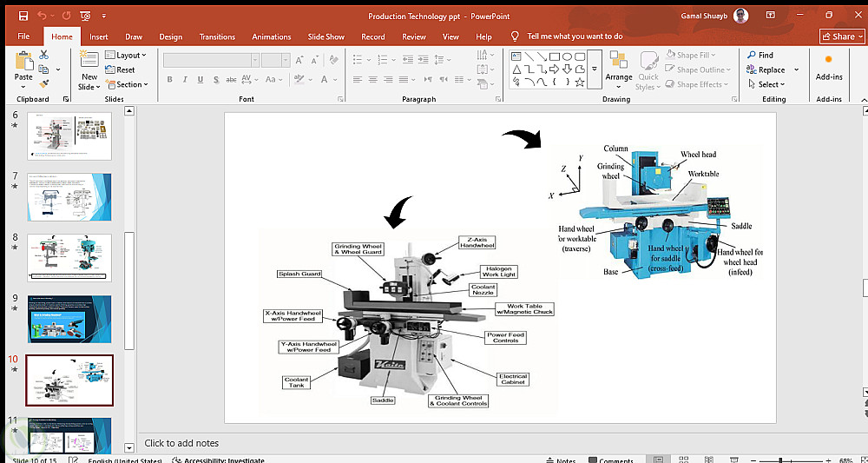Click the Start From Beginning presentation icon
Viewport: 868px width, 463px height.
click(84, 16)
